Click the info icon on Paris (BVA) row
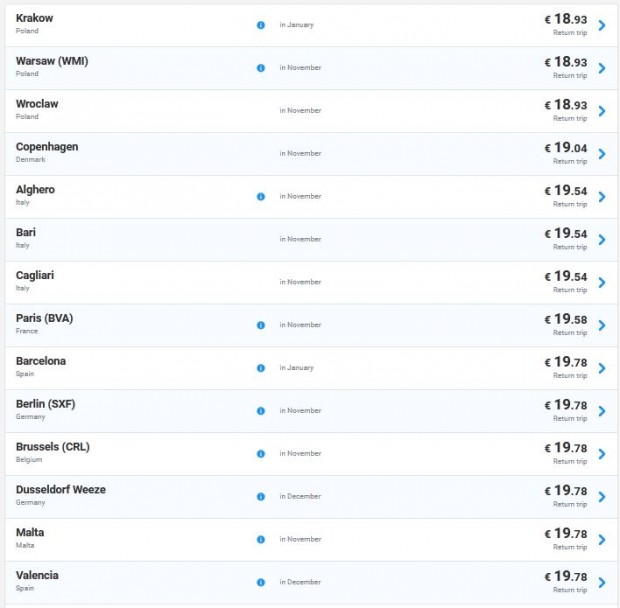 [261, 325]
